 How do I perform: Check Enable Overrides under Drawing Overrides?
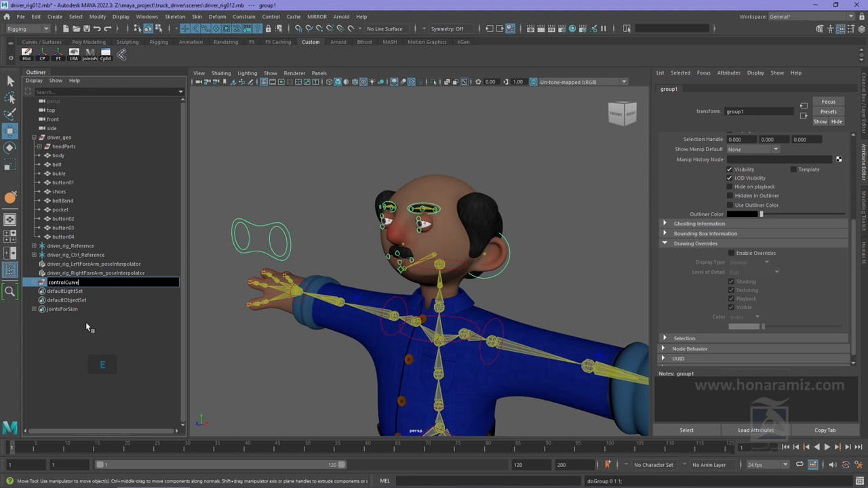[731, 253]
